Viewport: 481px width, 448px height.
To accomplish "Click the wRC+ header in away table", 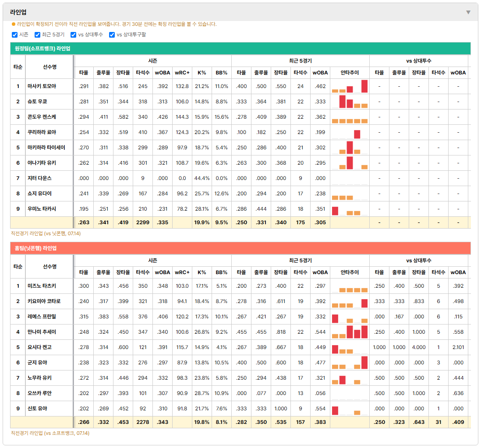I will (182, 73).
